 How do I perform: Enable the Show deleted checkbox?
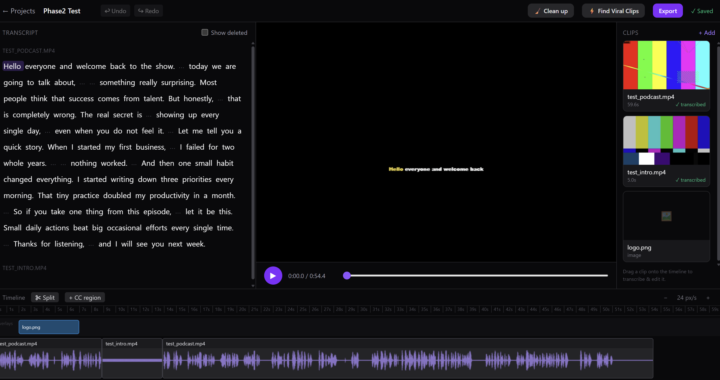(x=205, y=33)
